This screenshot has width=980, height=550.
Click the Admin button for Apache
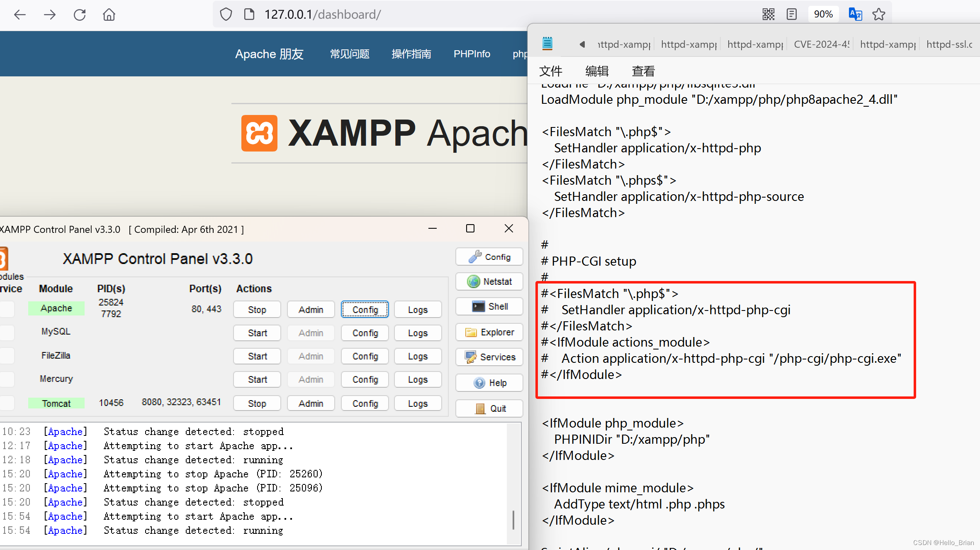pos(310,309)
